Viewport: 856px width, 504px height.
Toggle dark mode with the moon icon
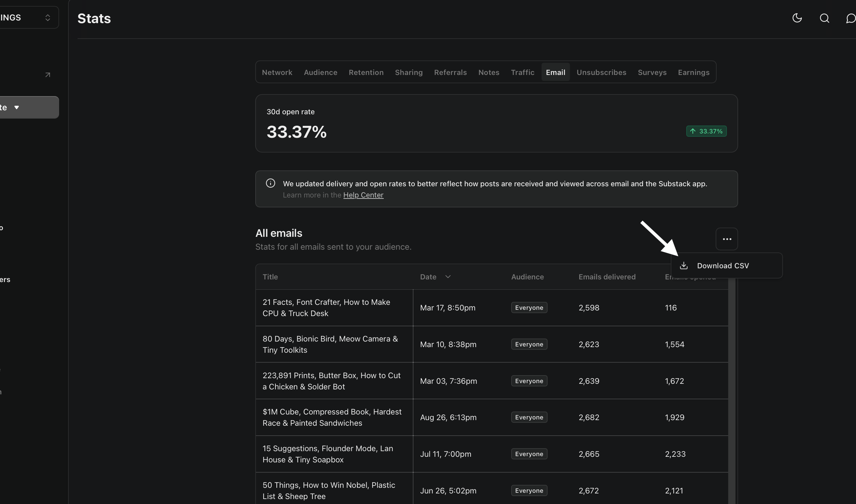coord(797,18)
